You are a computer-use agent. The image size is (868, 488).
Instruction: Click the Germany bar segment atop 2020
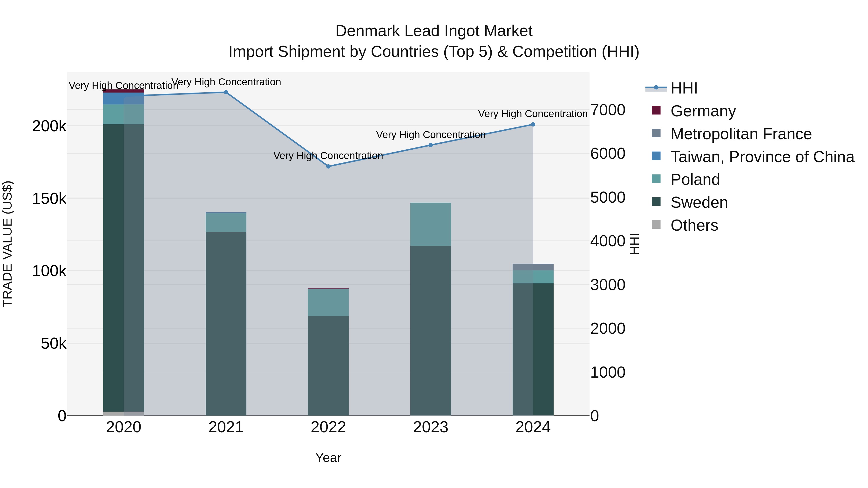pos(124,91)
